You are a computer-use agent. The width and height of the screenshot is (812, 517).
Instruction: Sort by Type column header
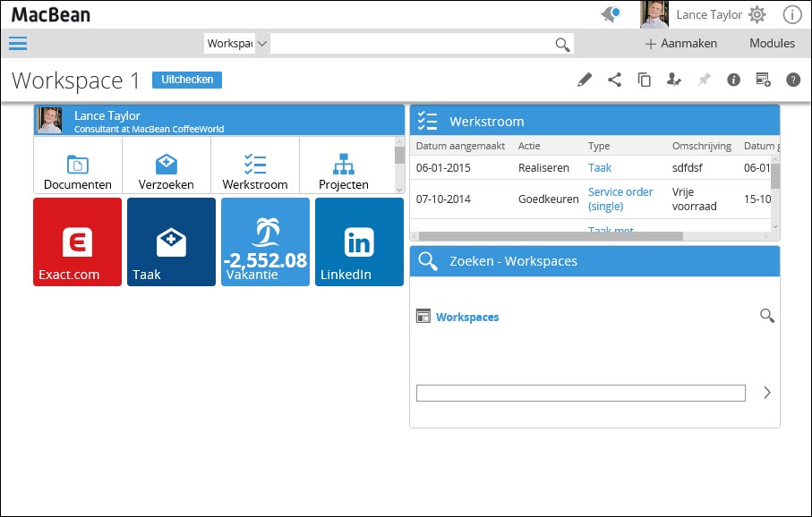click(x=599, y=146)
